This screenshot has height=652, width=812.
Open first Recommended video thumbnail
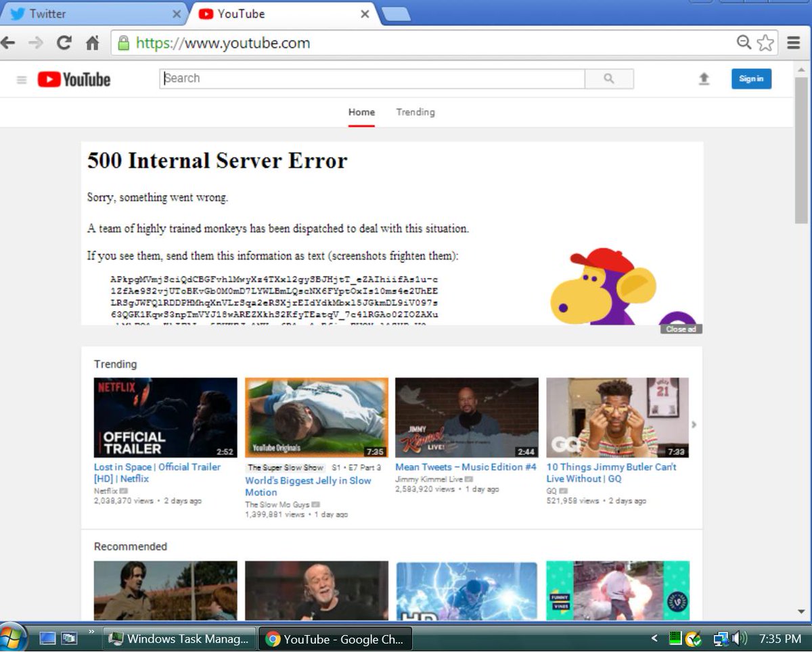coord(166,590)
